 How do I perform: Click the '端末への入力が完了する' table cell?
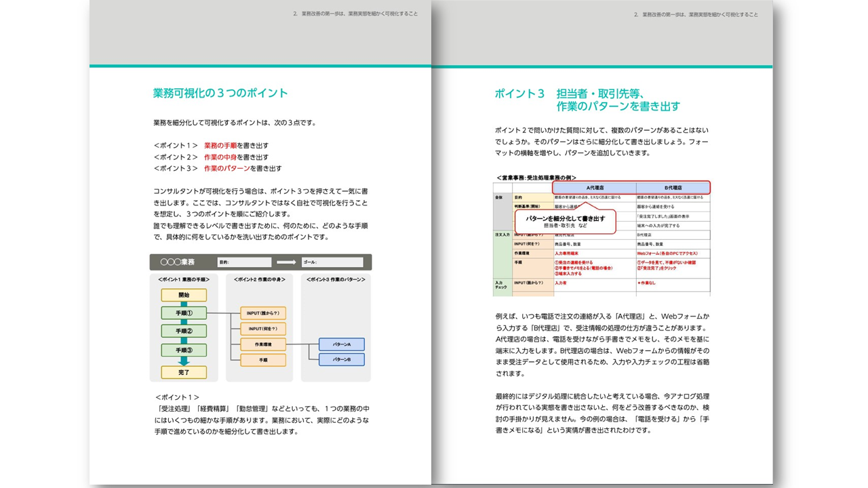coord(658,226)
